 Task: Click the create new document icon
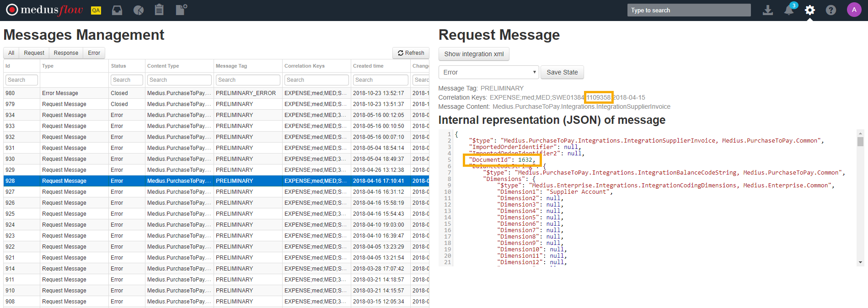[x=181, y=10]
